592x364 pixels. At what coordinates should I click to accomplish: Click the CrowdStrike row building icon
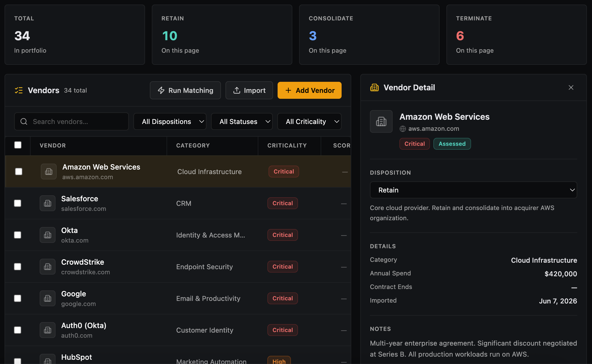tap(48, 267)
